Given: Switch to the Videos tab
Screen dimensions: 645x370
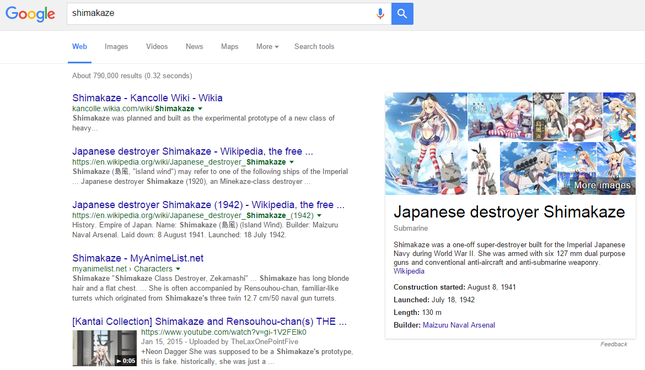Looking at the screenshot, I should click(157, 47).
